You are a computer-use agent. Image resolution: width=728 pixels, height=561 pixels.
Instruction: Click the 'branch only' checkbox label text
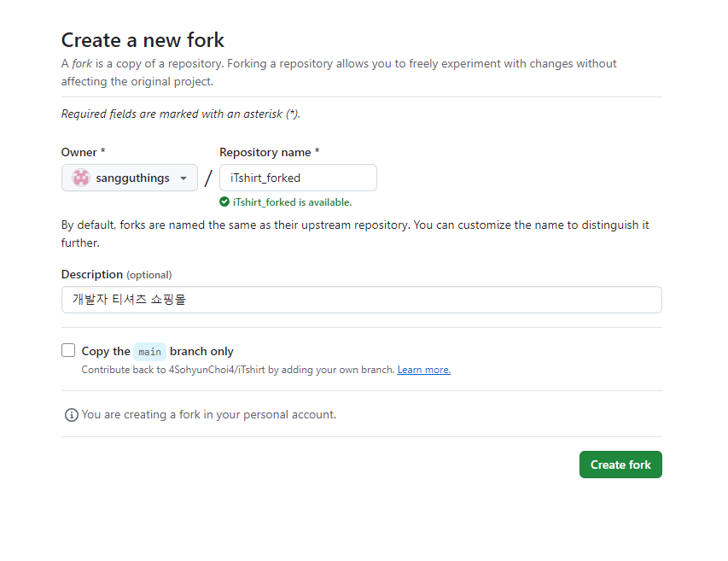coord(201,352)
